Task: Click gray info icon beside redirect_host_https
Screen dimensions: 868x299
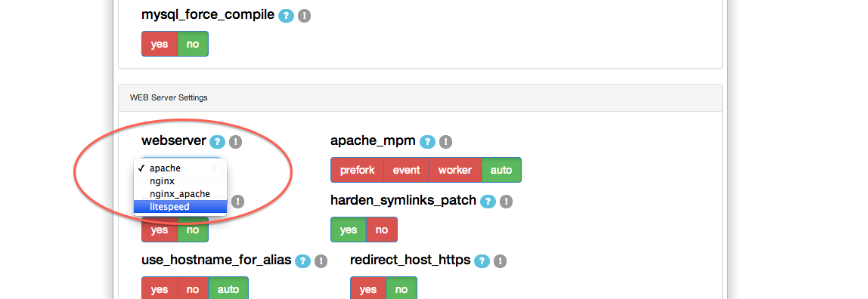Action: [x=500, y=261]
